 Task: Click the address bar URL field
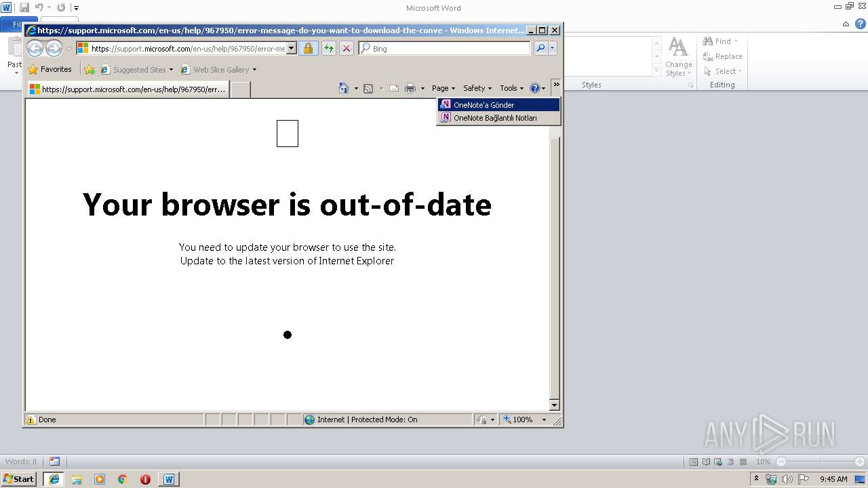[x=180, y=49]
